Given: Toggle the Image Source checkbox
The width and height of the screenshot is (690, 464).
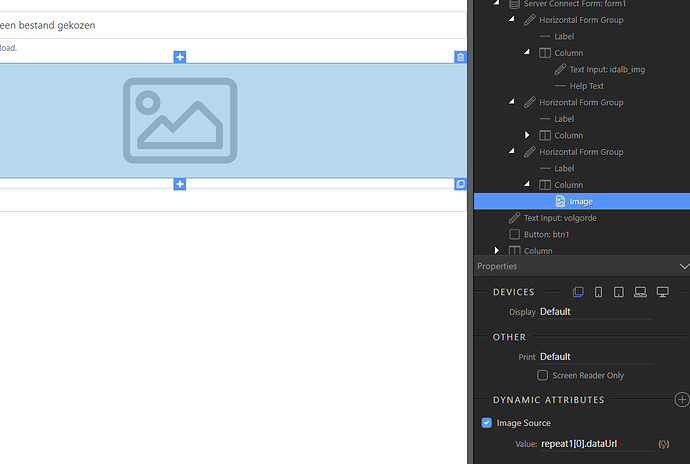Looking at the screenshot, I should click(x=487, y=423).
